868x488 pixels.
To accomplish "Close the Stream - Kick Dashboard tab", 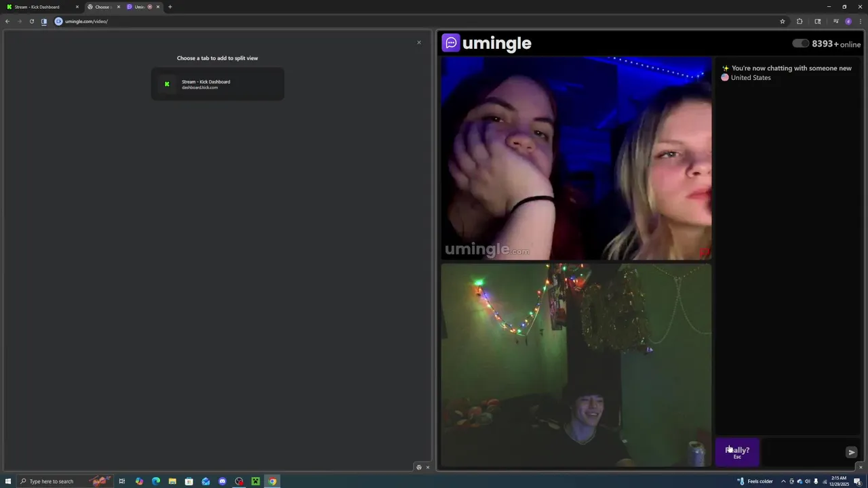I will point(77,7).
